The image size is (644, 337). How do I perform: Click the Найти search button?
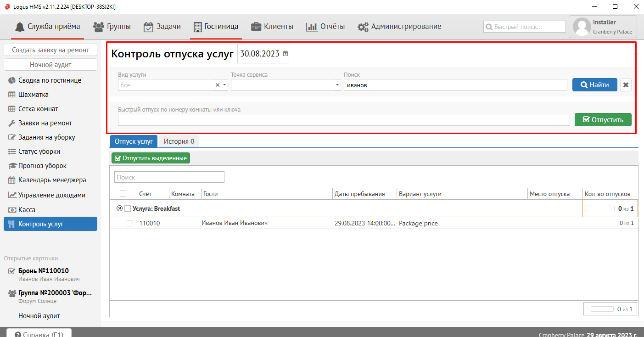click(x=594, y=85)
